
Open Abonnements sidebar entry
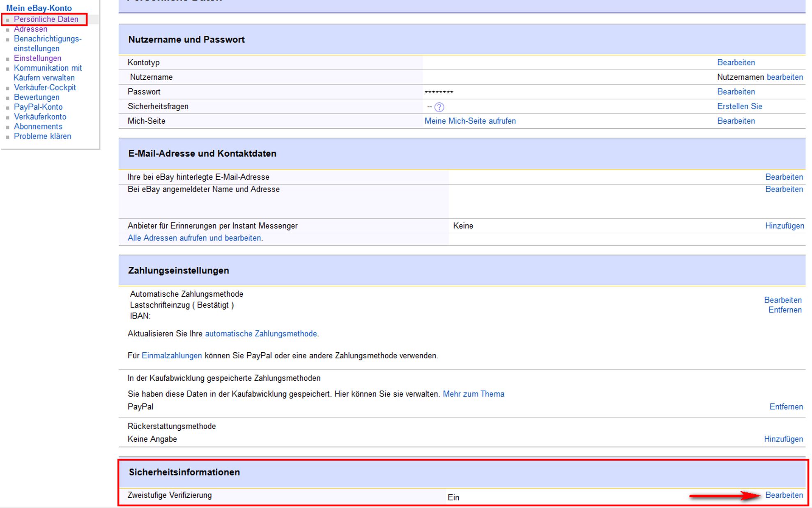coord(38,127)
